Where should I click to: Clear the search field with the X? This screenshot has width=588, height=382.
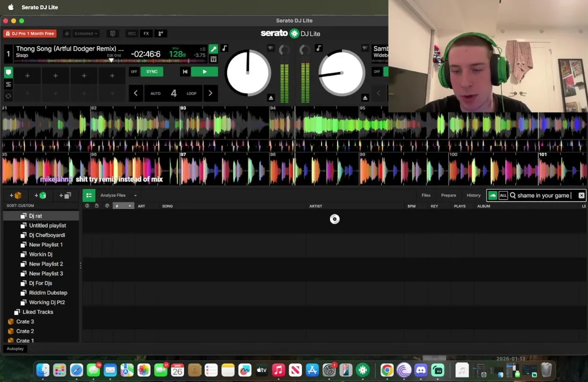581,195
